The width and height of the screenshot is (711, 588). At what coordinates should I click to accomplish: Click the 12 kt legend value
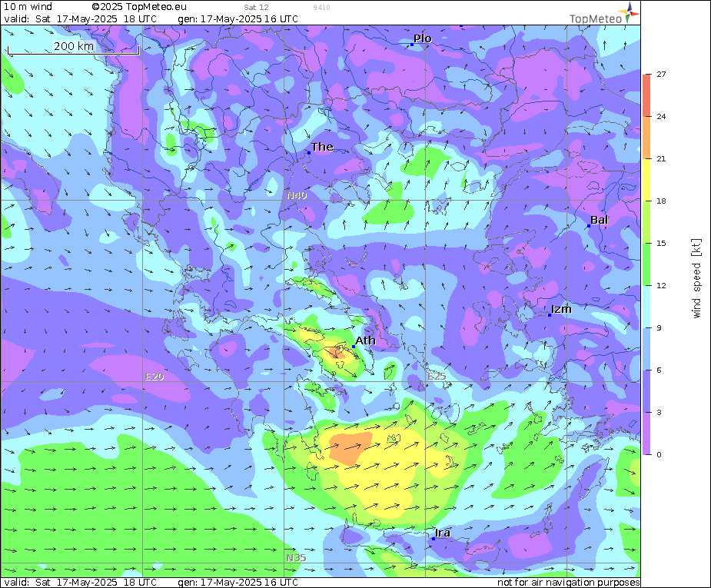pyautogui.click(x=661, y=286)
